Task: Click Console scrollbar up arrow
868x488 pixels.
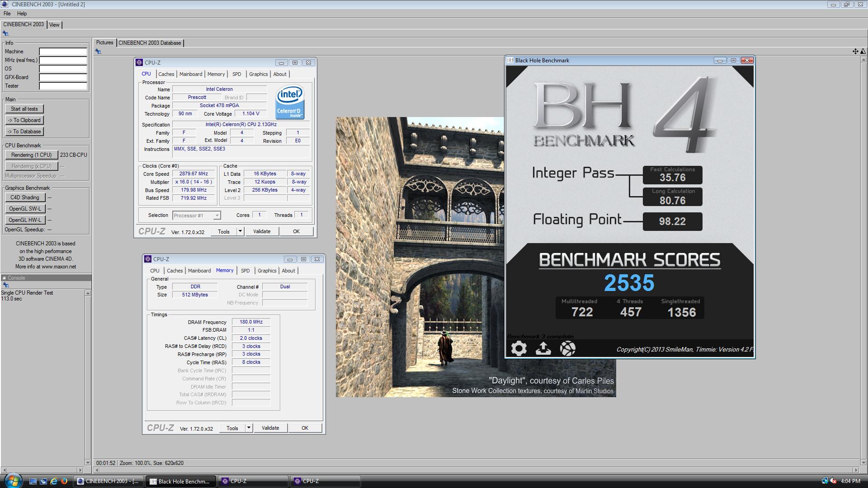Action: [x=88, y=293]
